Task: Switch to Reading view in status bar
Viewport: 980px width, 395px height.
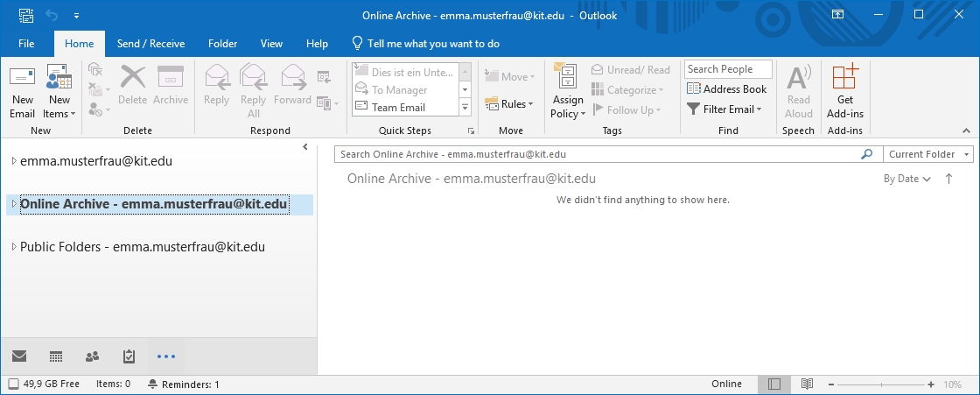Action: tap(807, 384)
